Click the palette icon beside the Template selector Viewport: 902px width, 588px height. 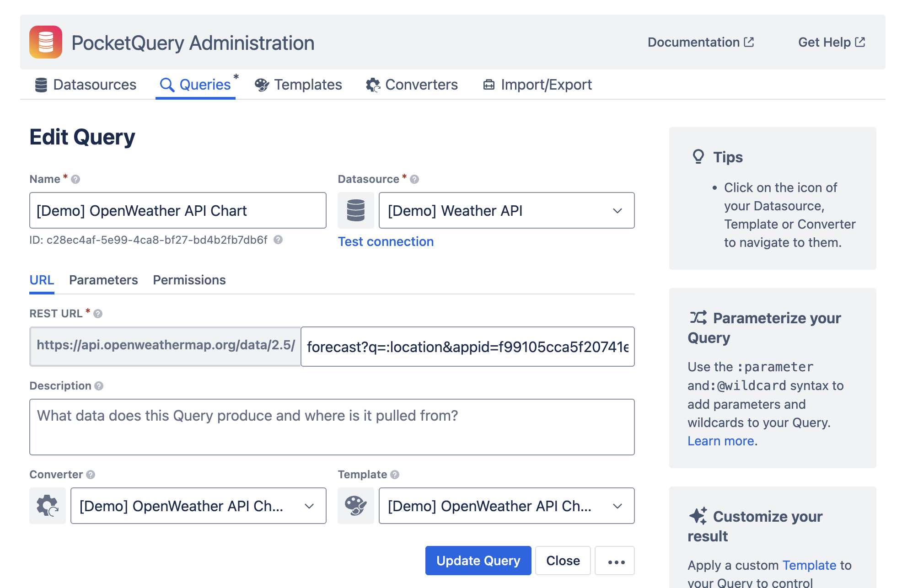coord(355,506)
